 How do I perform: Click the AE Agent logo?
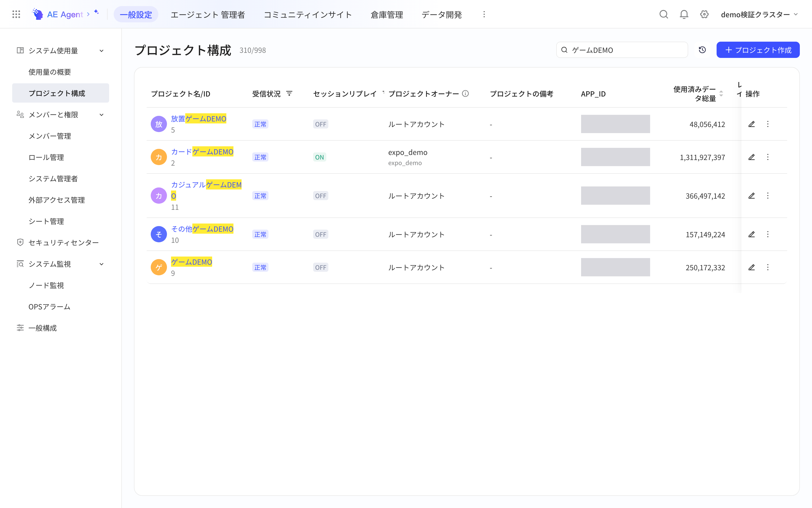tap(58, 14)
